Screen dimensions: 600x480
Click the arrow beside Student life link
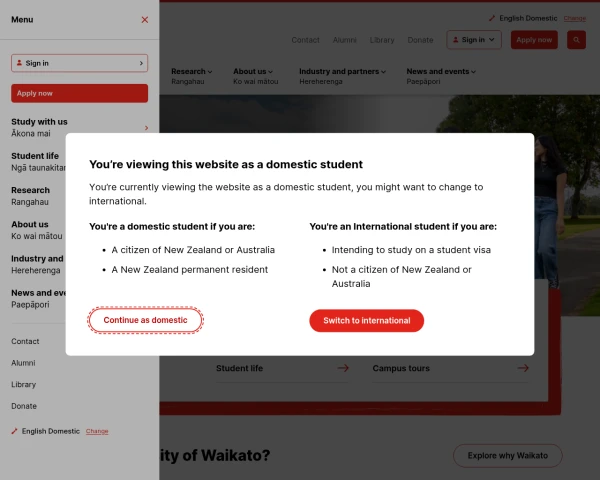343,368
